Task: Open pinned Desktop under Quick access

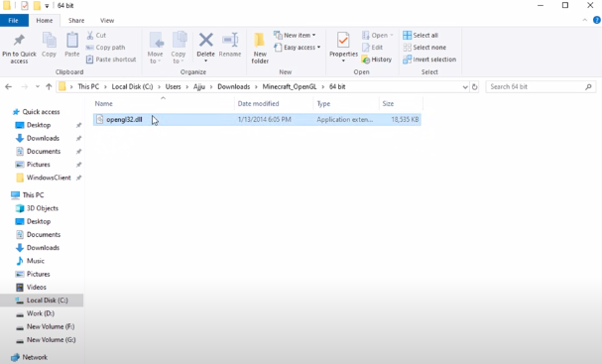Action: (39, 125)
